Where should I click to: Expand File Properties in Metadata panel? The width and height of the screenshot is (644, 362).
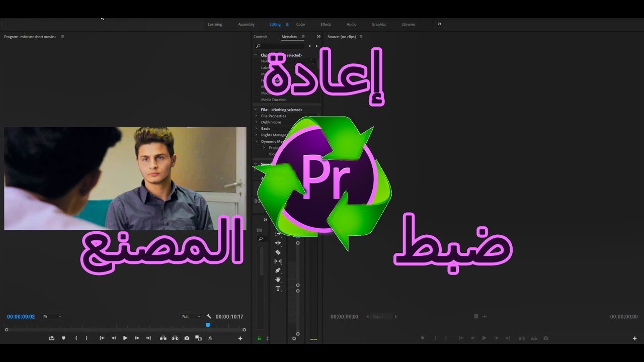pyautogui.click(x=256, y=116)
